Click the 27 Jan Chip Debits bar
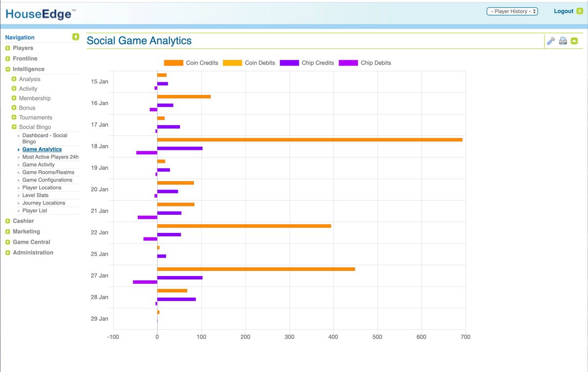 [145, 282]
